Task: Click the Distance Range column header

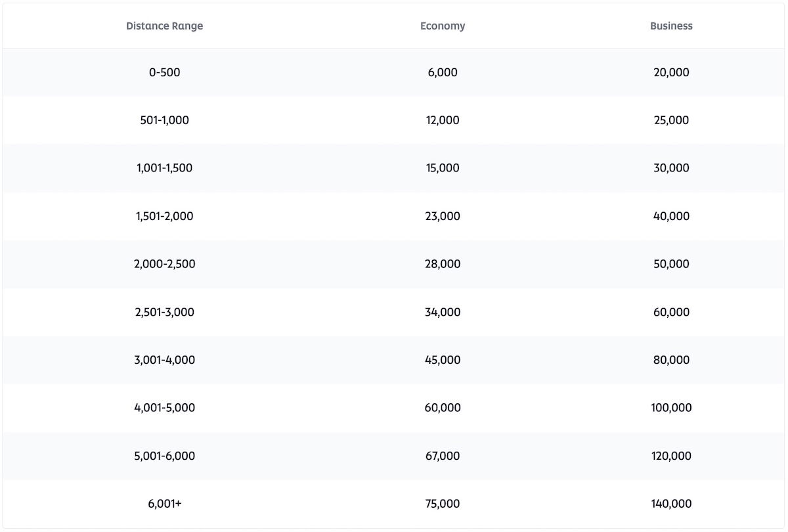Action: 164,26
